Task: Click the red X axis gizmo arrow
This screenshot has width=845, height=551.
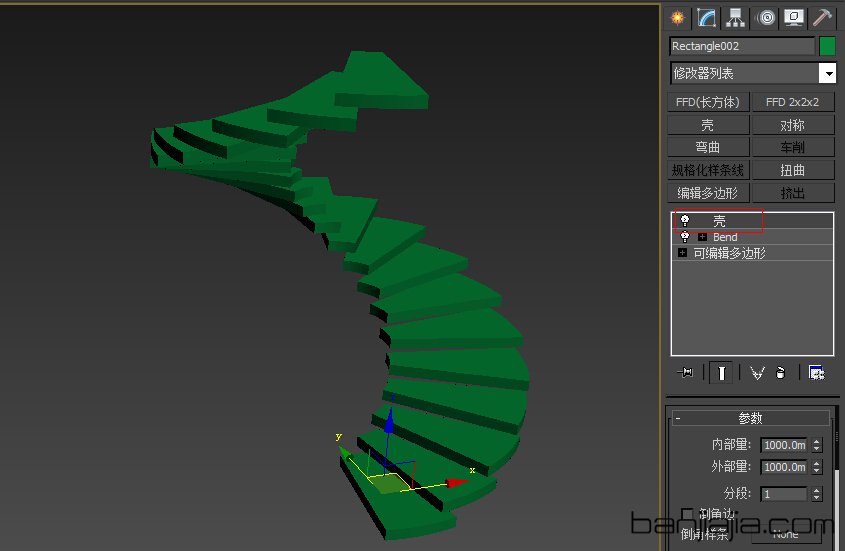Action: tap(457, 482)
